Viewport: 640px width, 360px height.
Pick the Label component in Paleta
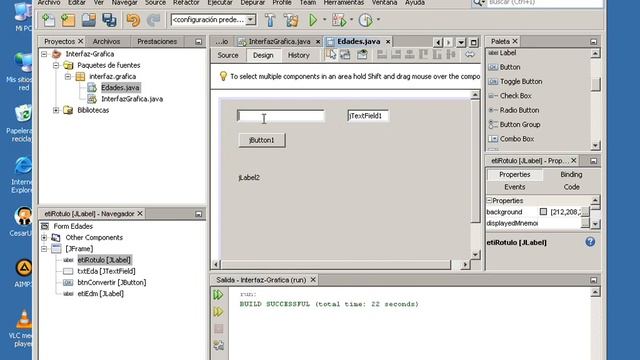502,53
